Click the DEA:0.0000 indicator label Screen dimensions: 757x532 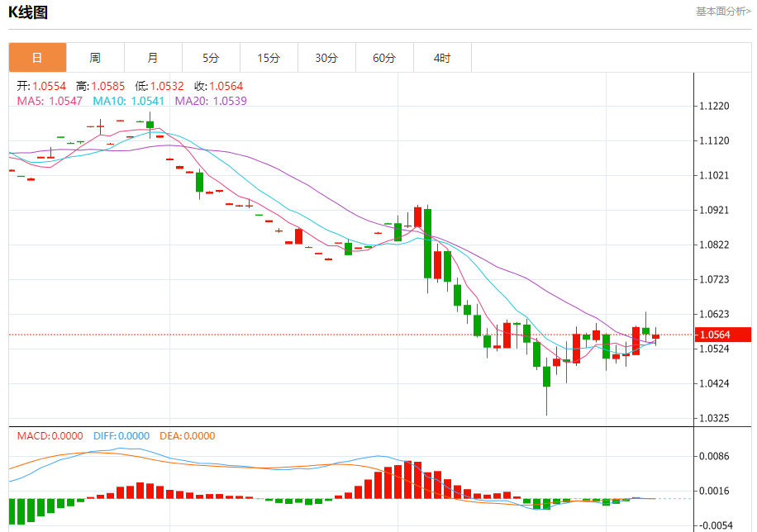pyautogui.click(x=188, y=436)
